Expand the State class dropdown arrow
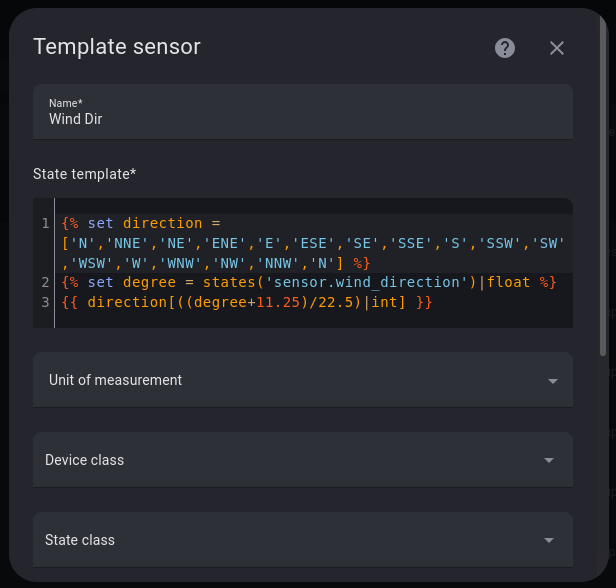Image resolution: width=616 pixels, height=588 pixels. [x=548, y=540]
